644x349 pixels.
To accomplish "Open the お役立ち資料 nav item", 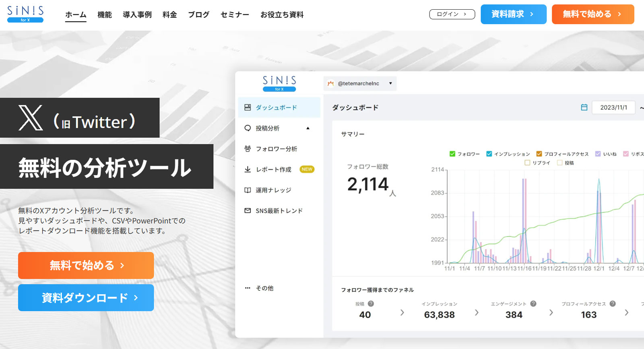I will [282, 15].
